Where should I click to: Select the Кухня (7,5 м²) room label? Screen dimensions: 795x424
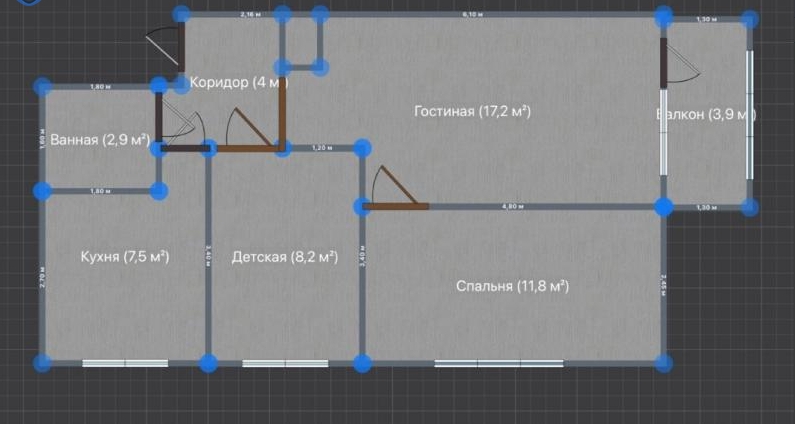[125, 257]
